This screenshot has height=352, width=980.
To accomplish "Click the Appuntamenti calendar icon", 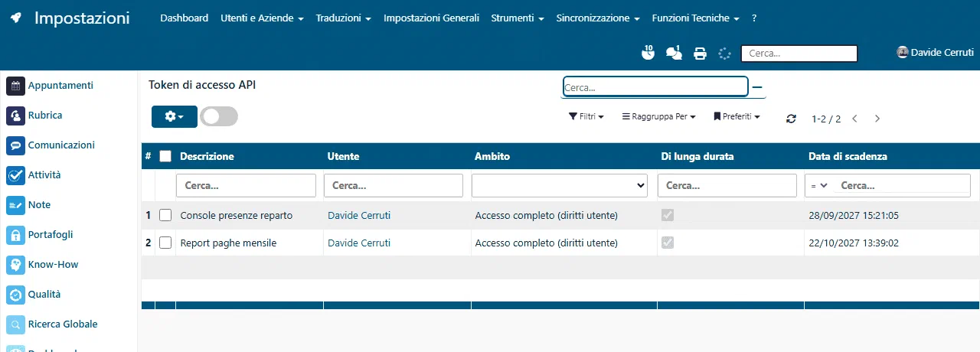I will [15, 86].
